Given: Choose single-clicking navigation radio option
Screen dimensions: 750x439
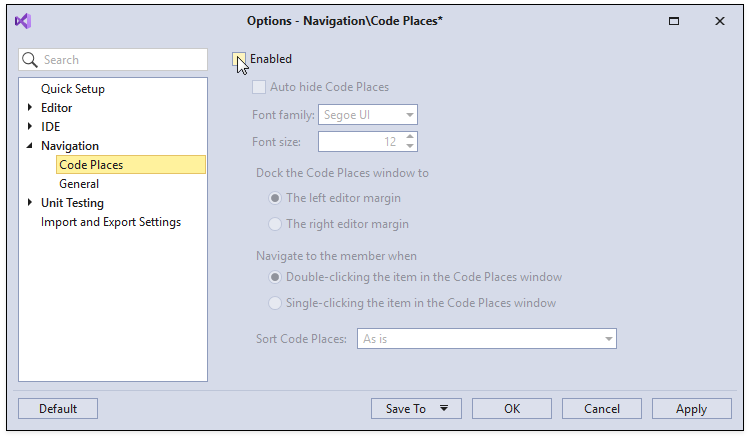Looking at the screenshot, I should (275, 303).
